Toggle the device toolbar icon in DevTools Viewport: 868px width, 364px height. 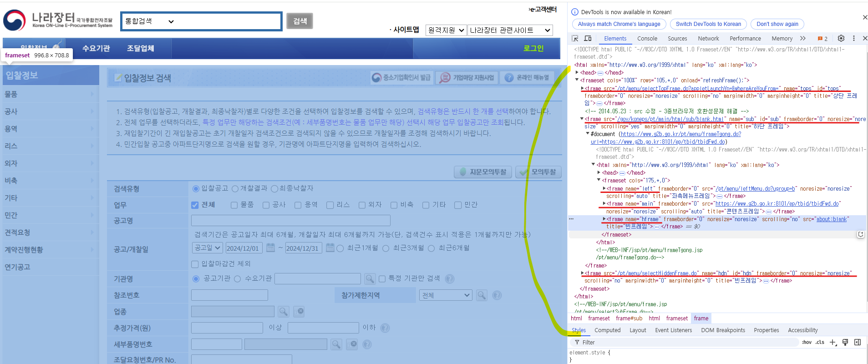point(588,38)
